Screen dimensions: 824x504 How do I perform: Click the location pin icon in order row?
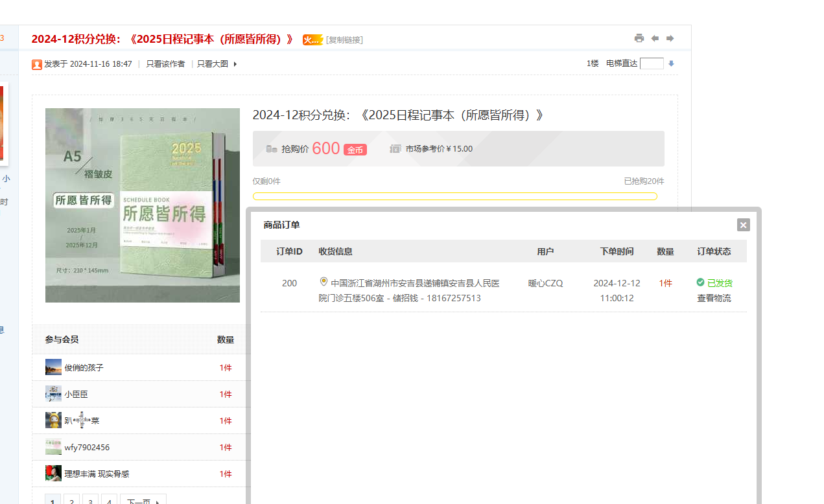coord(324,282)
